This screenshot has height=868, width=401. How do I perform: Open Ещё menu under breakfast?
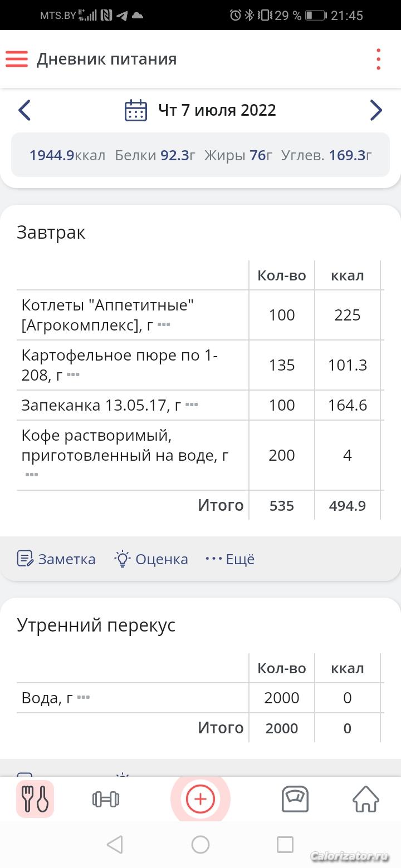(230, 559)
